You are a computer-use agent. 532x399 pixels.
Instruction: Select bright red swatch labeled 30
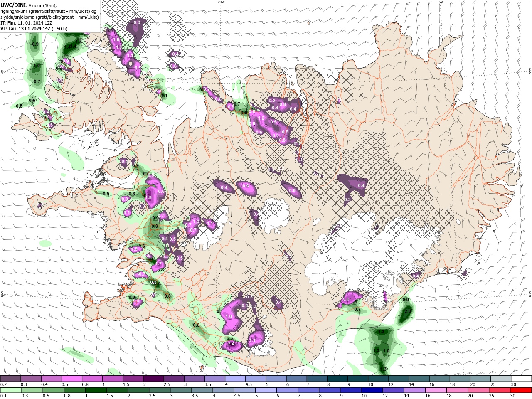coord(521,390)
